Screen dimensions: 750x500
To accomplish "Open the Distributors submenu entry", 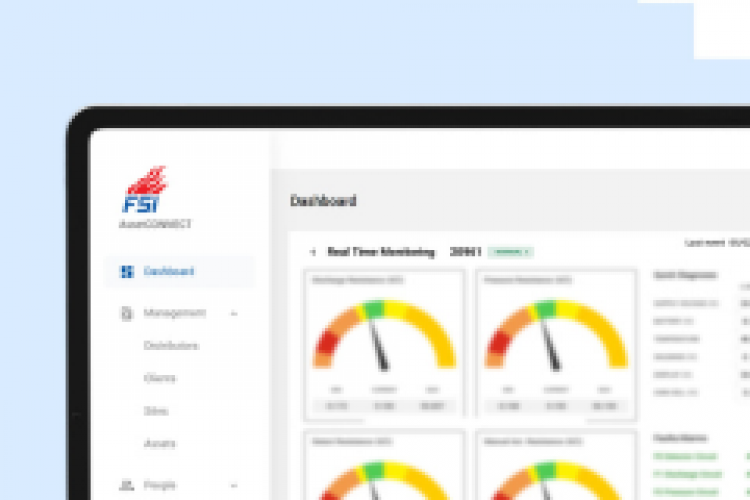I will click(x=171, y=345).
